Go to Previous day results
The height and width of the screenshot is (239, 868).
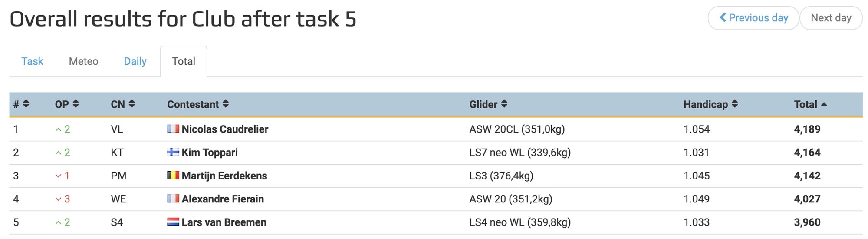coord(753,18)
